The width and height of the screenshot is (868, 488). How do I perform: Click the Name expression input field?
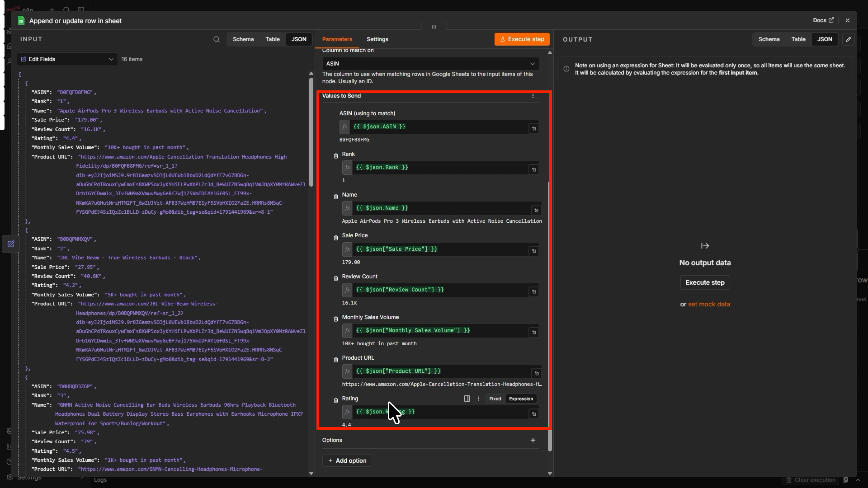442,208
